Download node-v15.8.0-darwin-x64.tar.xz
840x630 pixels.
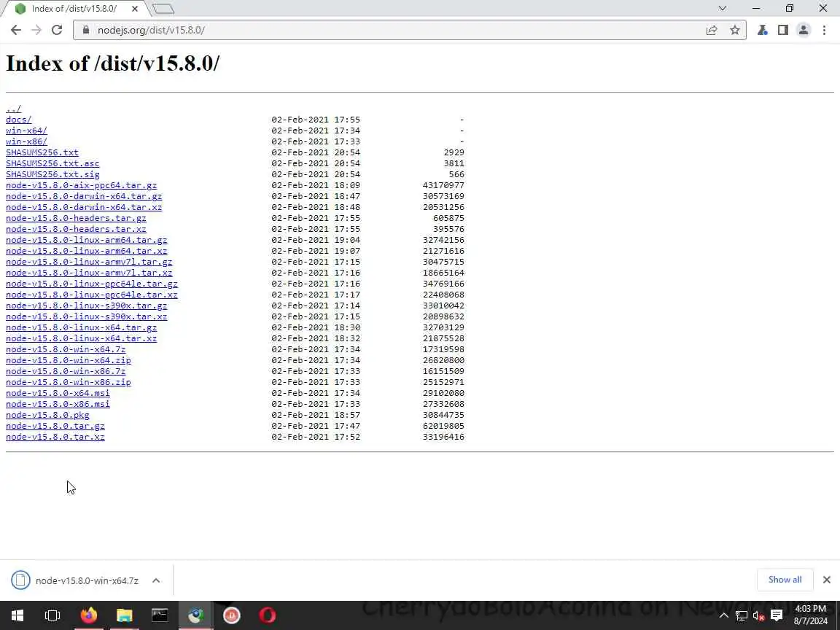click(x=84, y=207)
